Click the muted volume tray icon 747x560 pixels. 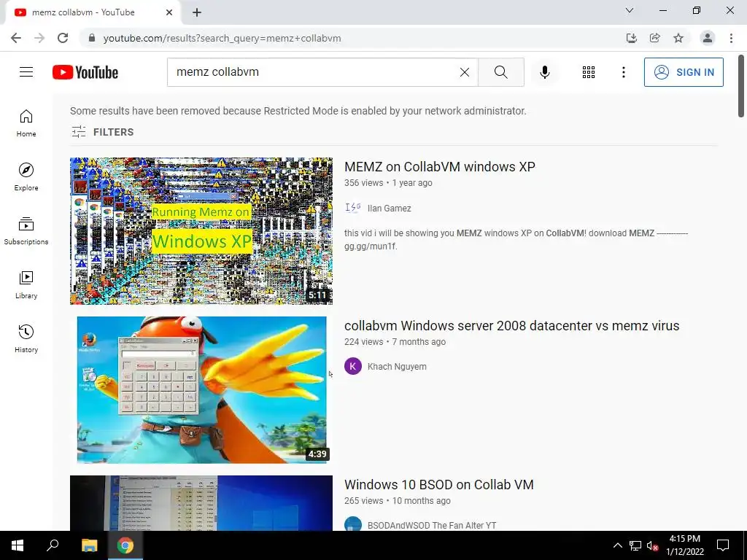652,545
